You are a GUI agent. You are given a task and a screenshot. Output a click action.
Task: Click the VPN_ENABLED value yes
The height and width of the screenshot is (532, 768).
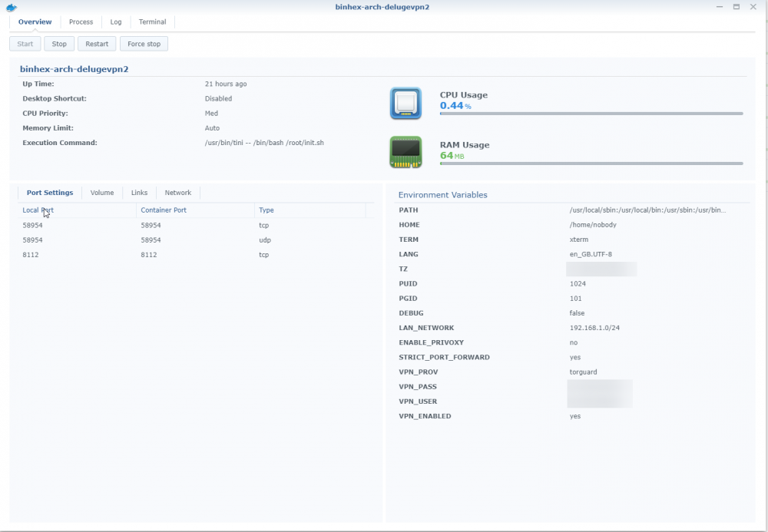tap(575, 416)
